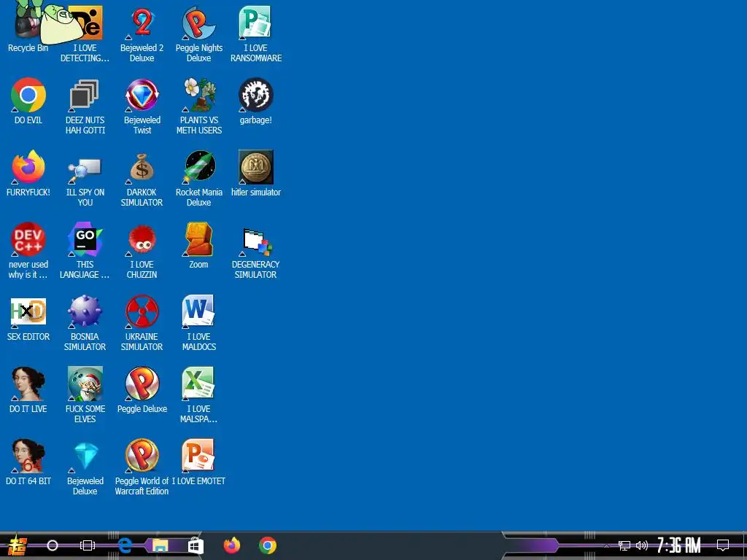Screen dimensions: 747x560
Task: Launch Chrome from the taskbar
Action: [268, 545]
